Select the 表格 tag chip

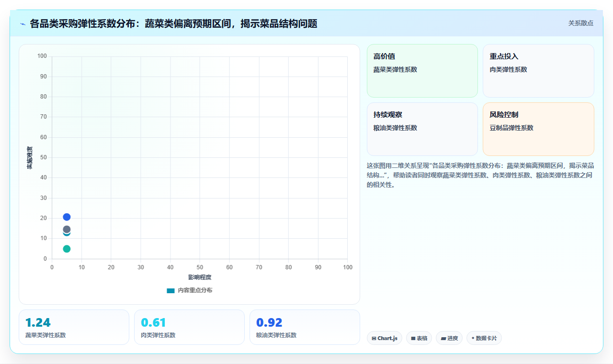[419, 338]
